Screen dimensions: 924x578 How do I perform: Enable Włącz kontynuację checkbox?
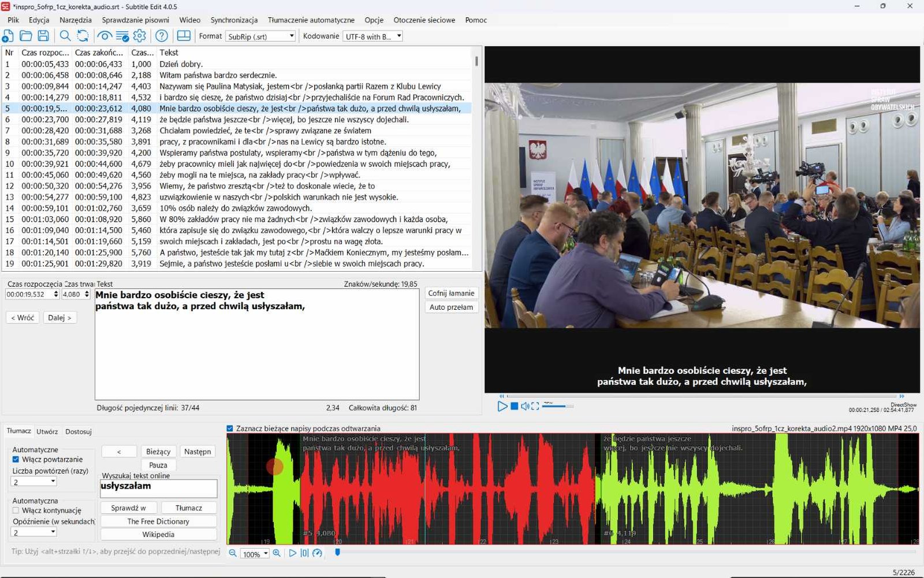pos(16,510)
